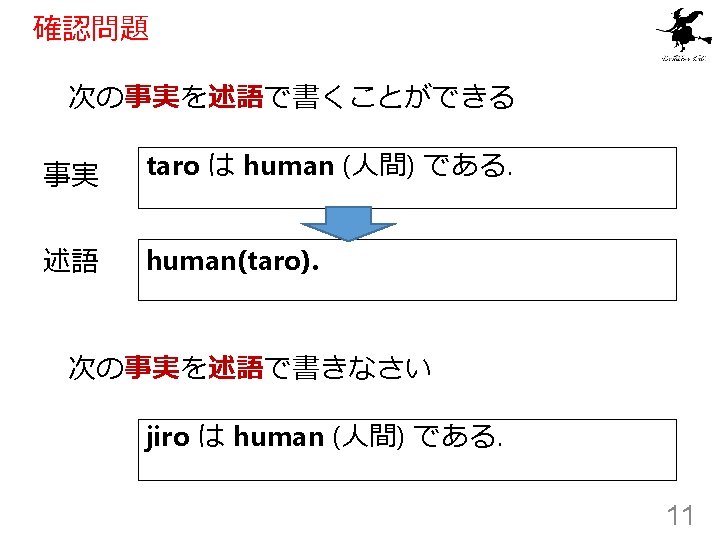Click the word taro in the first box

tap(172, 167)
